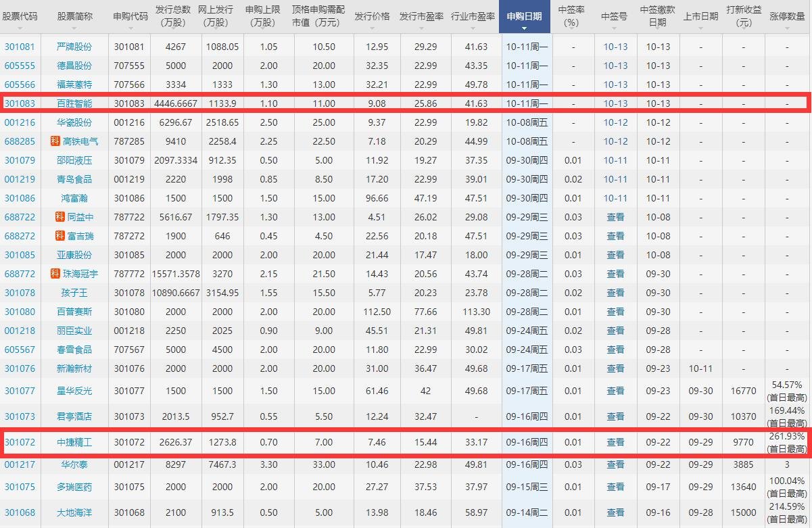Select 打新收益 value 15000

click(x=744, y=512)
